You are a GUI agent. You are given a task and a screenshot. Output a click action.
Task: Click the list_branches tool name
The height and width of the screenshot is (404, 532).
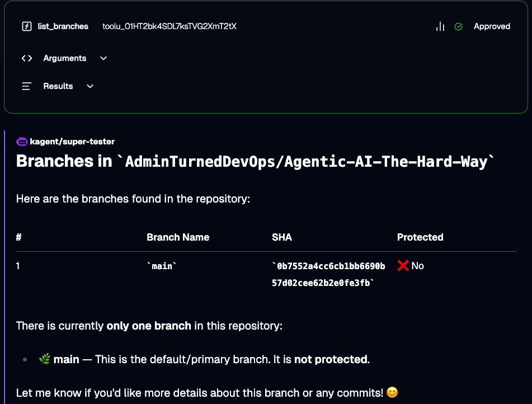(63, 26)
